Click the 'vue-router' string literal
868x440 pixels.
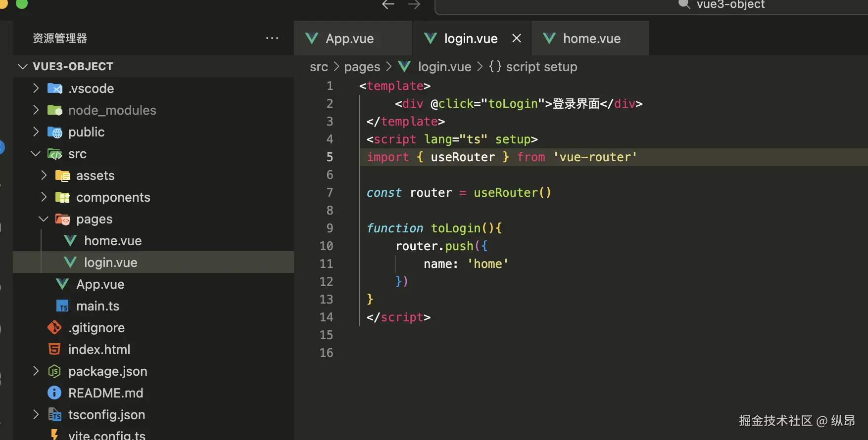click(x=595, y=157)
